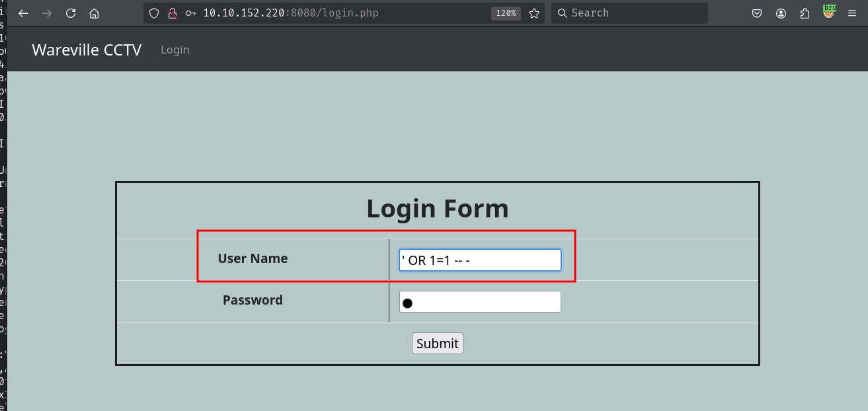This screenshot has width=868, height=411.
Task: Open the Firefox account icon
Action: [781, 13]
